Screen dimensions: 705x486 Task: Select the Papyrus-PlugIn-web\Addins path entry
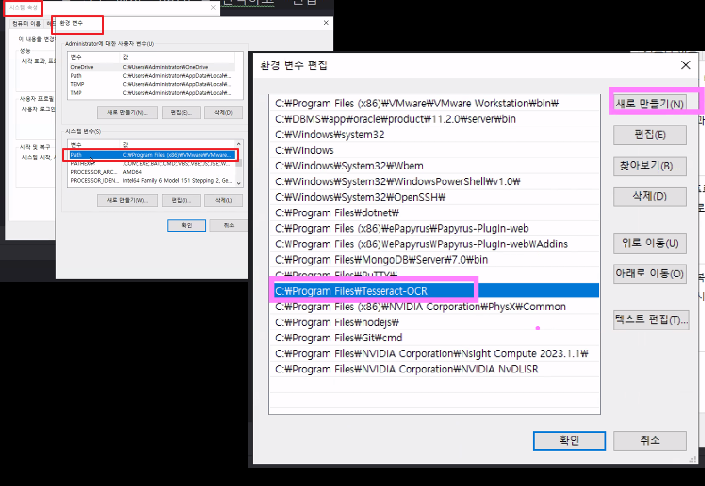click(x=434, y=244)
